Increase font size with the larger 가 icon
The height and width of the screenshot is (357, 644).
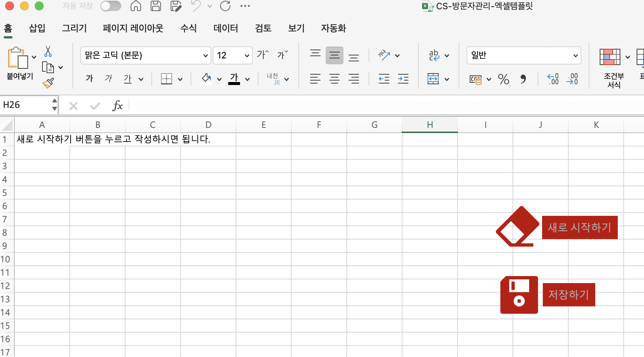pyautogui.click(x=263, y=55)
